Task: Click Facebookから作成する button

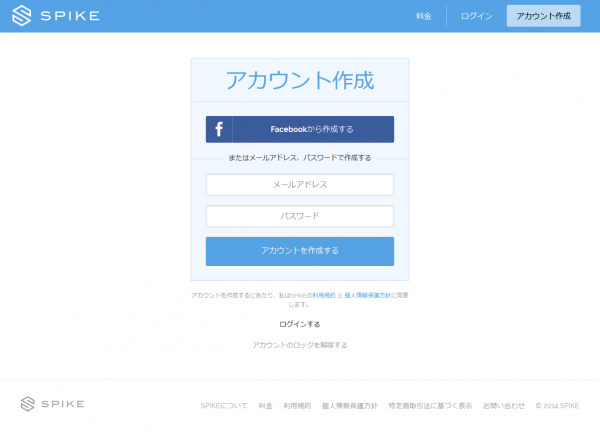Action: coord(300,129)
